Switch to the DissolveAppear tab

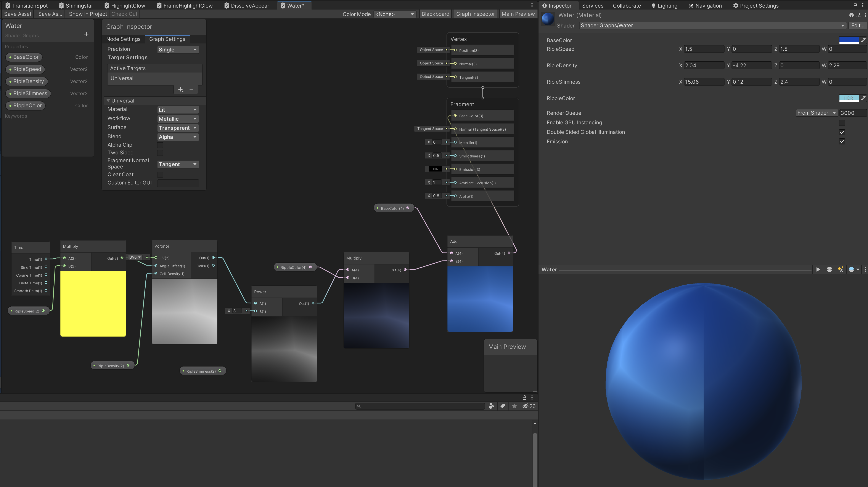point(247,5)
